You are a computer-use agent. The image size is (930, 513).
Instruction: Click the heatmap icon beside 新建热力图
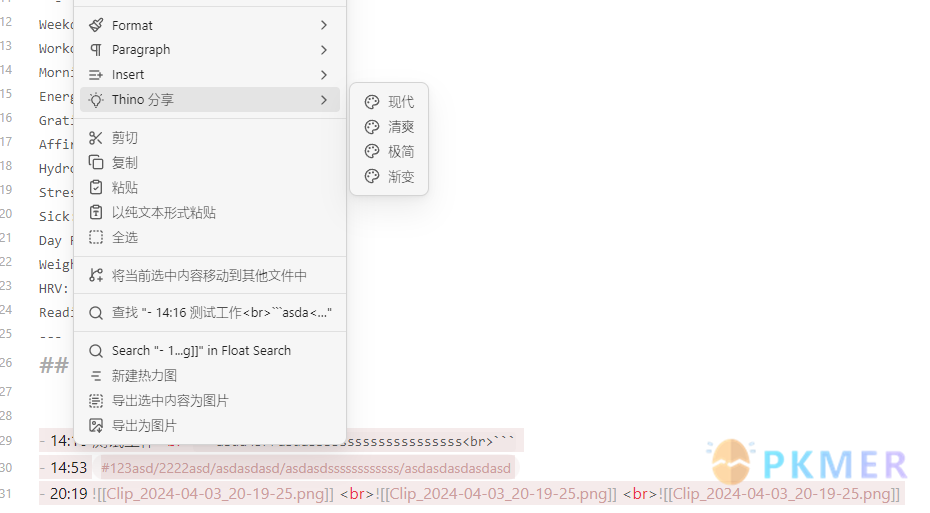pyautogui.click(x=95, y=375)
